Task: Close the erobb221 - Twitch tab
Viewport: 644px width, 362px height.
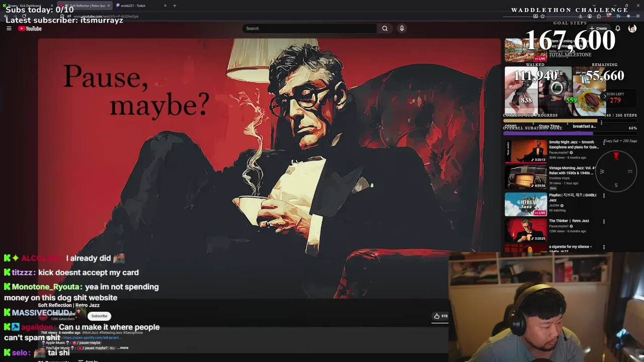Action: 165,6
